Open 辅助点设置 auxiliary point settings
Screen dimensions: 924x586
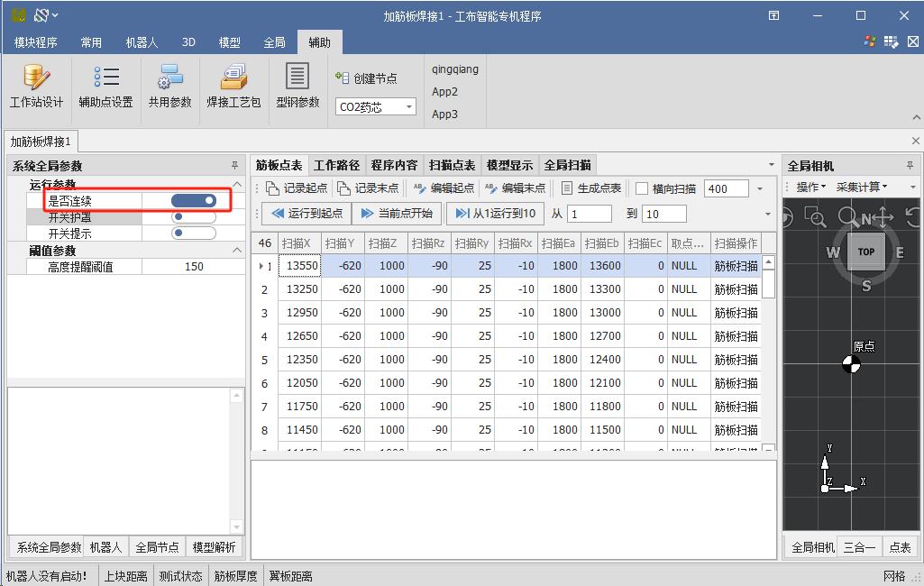(x=105, y=86)
